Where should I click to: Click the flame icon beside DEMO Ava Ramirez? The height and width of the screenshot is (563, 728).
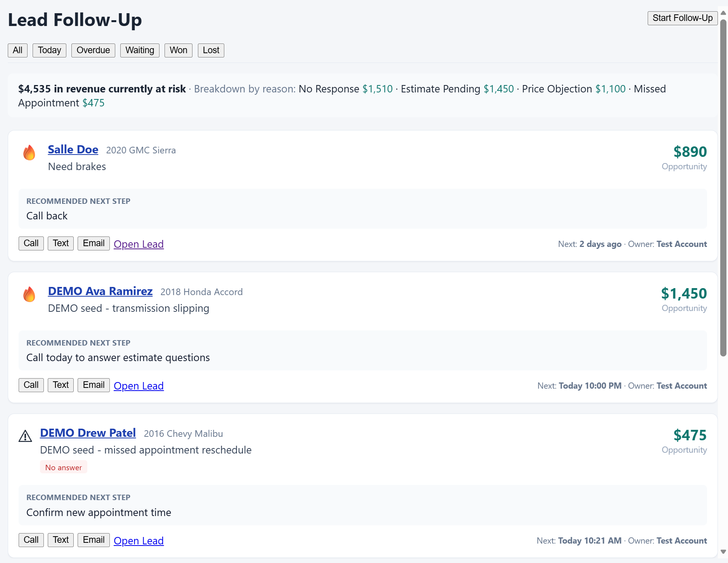29,294
